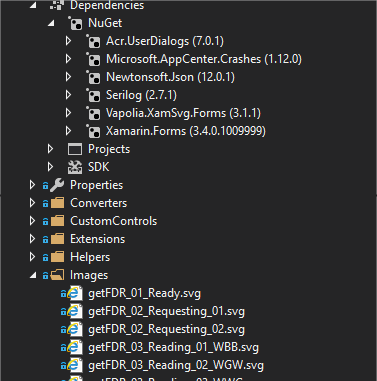Click the getFDR_02_Requesting_01.svg file icon
Image resolution: width=377 pixels, height=381 pixels.
(x=75, y=311)
